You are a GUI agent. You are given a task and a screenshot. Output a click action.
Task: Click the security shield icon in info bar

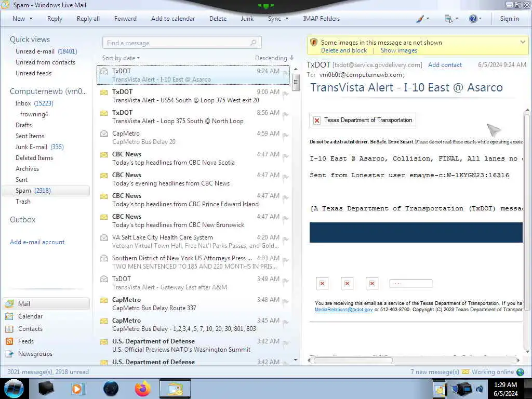click(x=314, y=43)
